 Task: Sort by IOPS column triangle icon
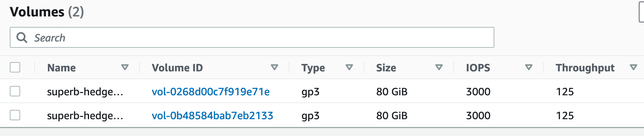click(x=529, y=67)
